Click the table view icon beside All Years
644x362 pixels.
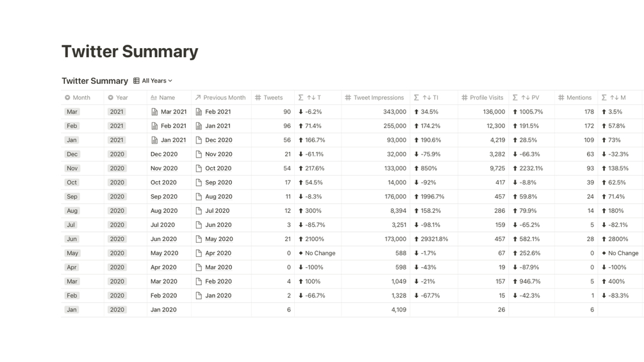[x=136, y=81]
